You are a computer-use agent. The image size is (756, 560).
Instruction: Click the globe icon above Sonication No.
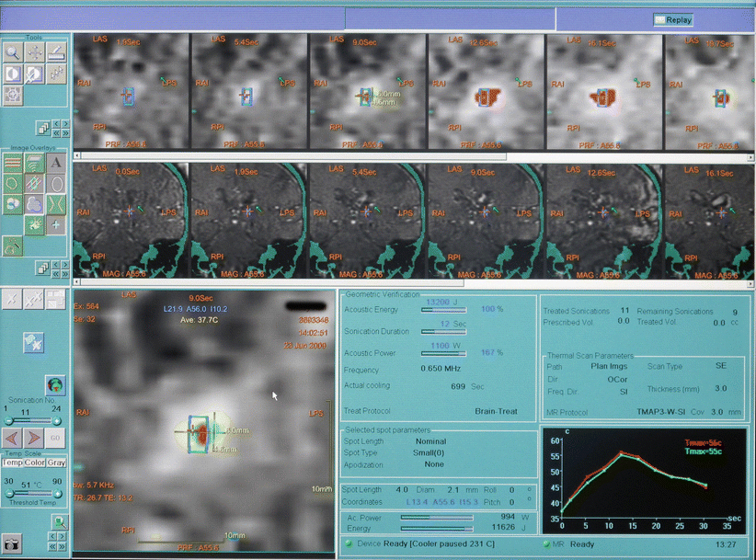(54, 384)
